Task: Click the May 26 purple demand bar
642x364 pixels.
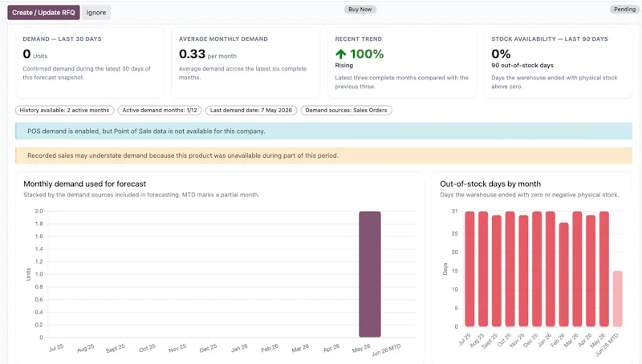Action: point(370,274)
